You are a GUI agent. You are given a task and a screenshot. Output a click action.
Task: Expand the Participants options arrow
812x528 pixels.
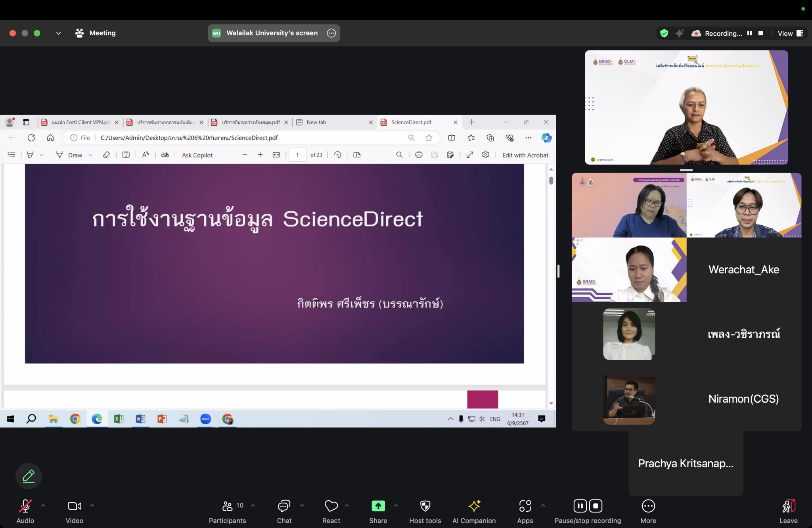click(x=253, y=505)
